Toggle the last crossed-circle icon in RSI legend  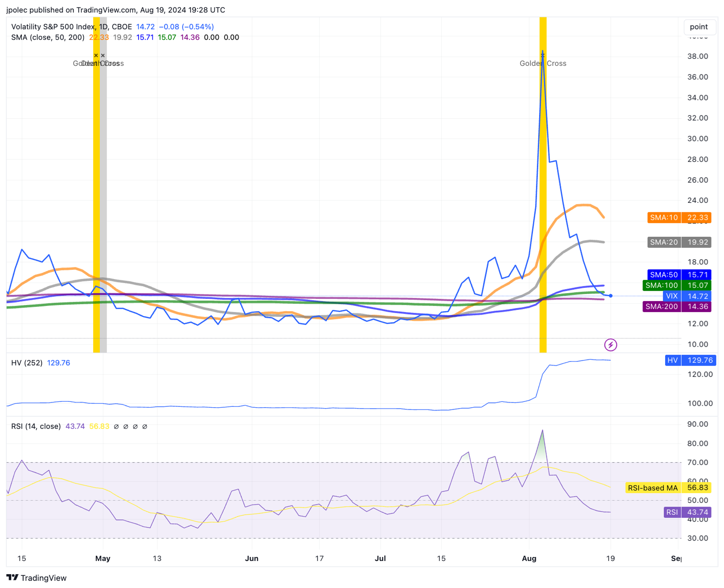tap(145, 426)
